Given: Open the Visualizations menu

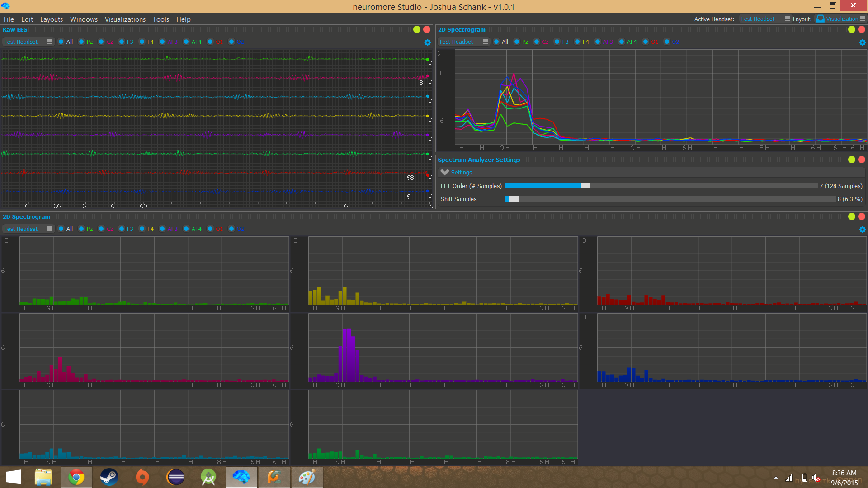Looking at the screenshot, I should point(125,19).
